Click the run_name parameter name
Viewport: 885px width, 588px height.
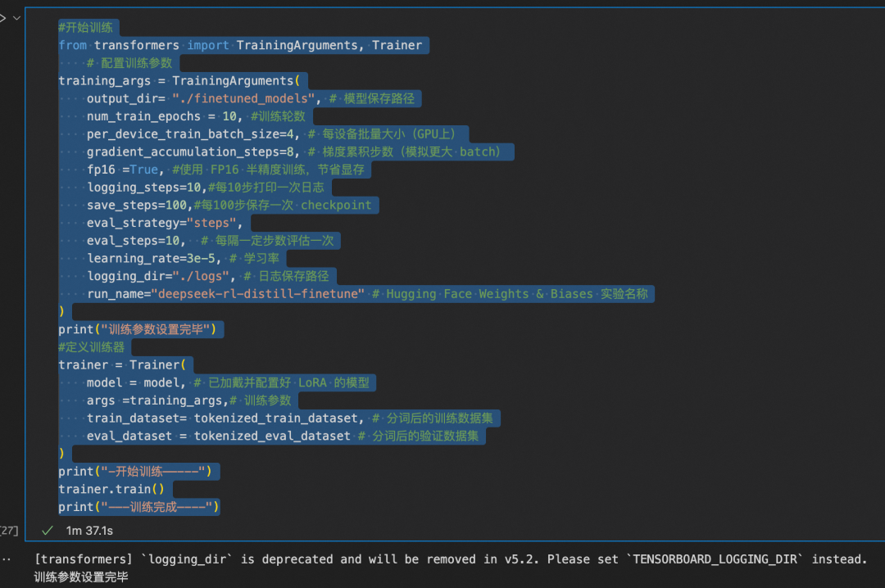tap(116, 293)
